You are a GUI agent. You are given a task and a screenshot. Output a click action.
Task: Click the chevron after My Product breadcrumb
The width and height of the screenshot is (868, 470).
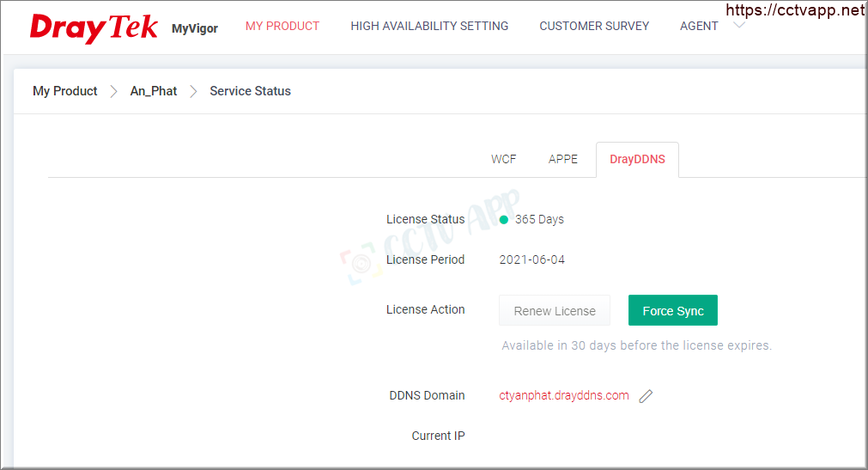coord(113,91)
